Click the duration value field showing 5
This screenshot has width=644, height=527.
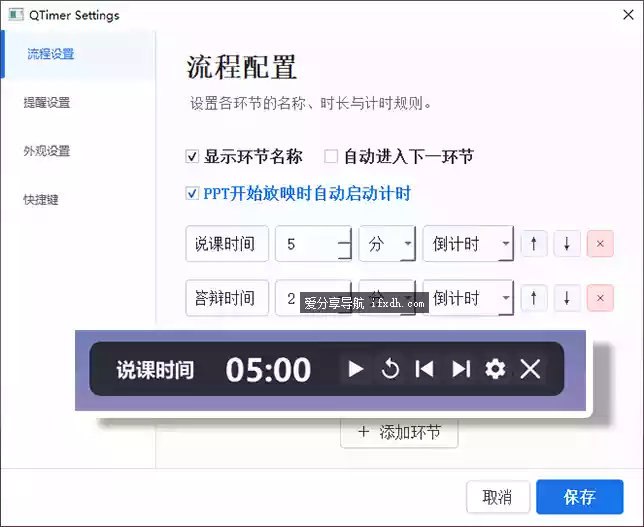pos(313,244)
